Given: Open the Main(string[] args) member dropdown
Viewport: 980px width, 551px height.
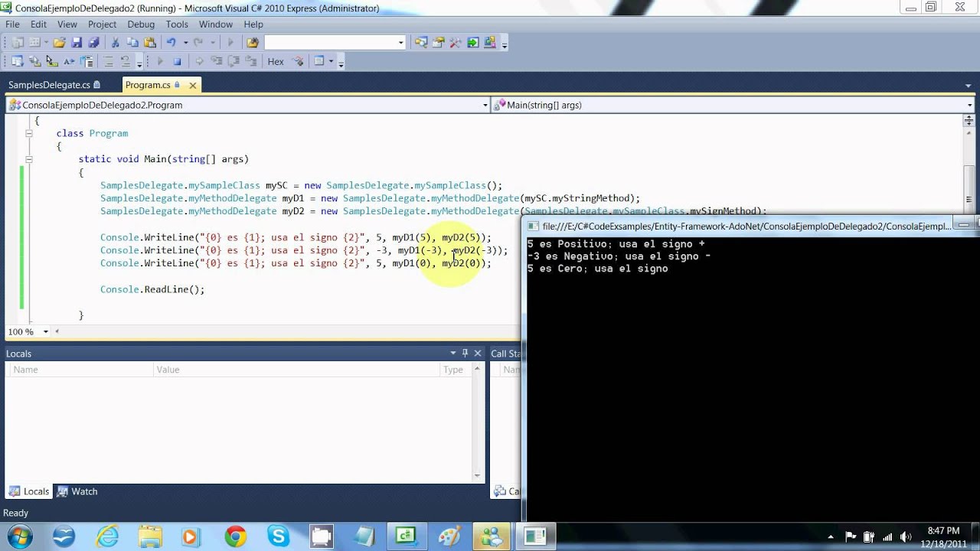Looking at the screenshot, I should coord(733,105).
